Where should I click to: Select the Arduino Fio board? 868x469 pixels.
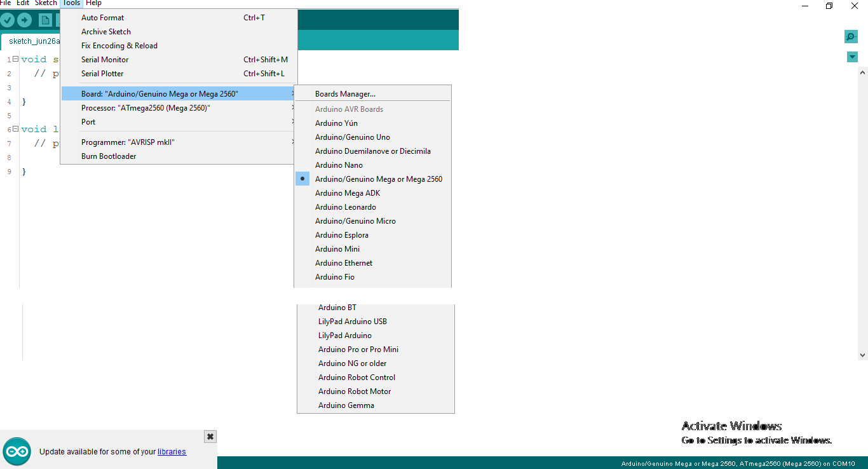(373, 277)
